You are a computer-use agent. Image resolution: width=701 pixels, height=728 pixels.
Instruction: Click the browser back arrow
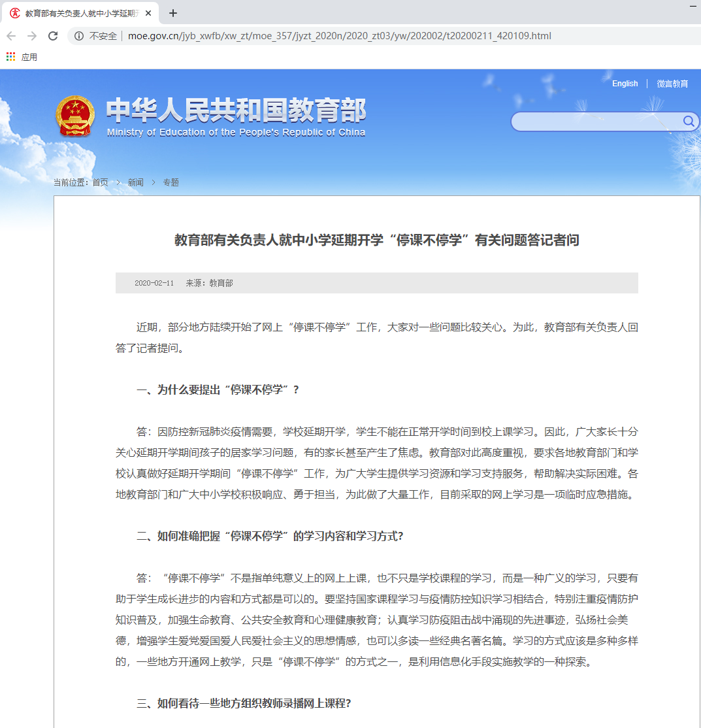[11, 36]
